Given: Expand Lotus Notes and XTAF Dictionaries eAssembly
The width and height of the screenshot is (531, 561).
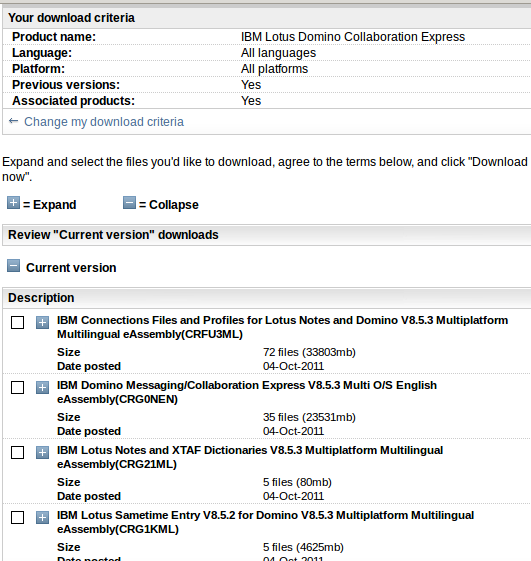Looking at the screenshot, I should click(42, 453).
